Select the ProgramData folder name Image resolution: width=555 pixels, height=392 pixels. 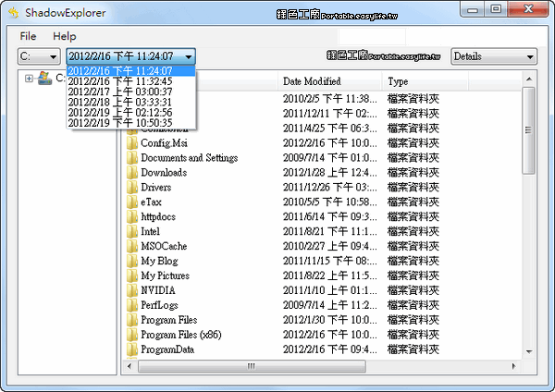(x=167, y=349)
